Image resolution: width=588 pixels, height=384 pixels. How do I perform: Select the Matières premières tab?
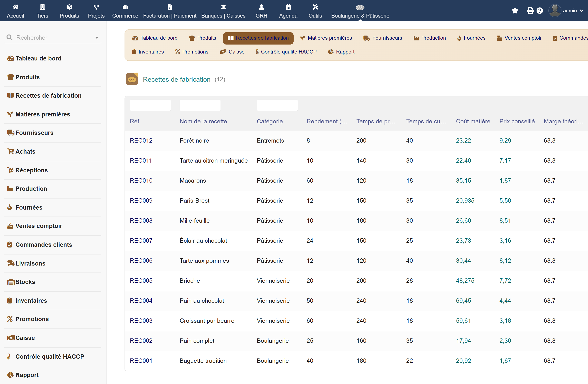[x=326, y=38]
